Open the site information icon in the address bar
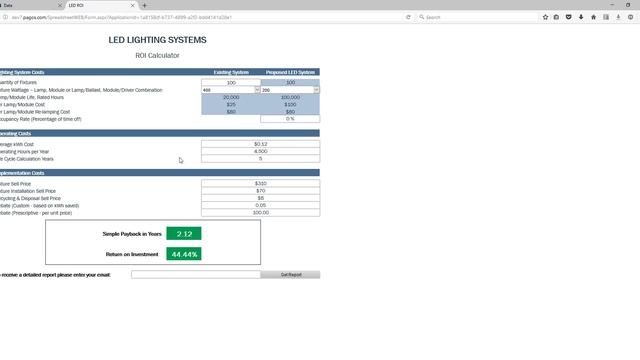Viewport: 640px width, 360px height. 5,17
